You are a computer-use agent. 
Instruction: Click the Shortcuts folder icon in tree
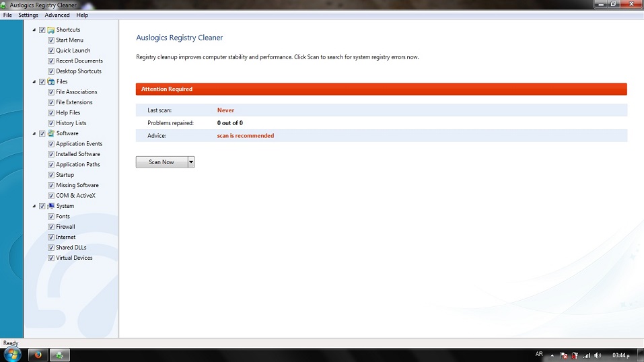[51, 30]
